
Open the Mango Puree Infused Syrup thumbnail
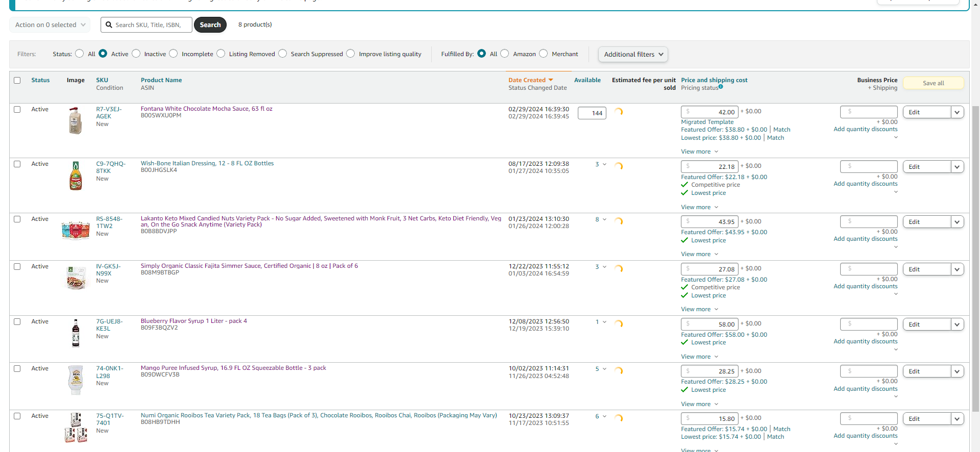[76, 380]
